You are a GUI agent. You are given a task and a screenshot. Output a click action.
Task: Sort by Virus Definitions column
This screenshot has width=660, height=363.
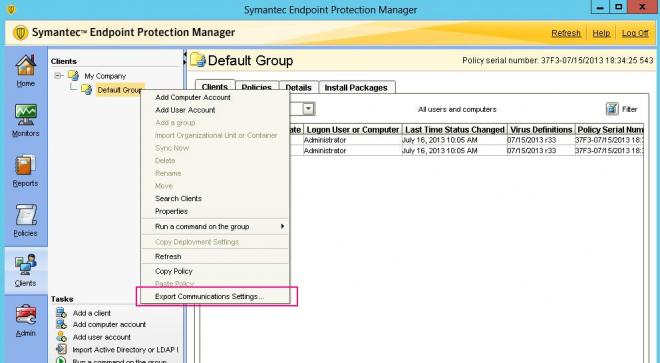click(541, 129)
